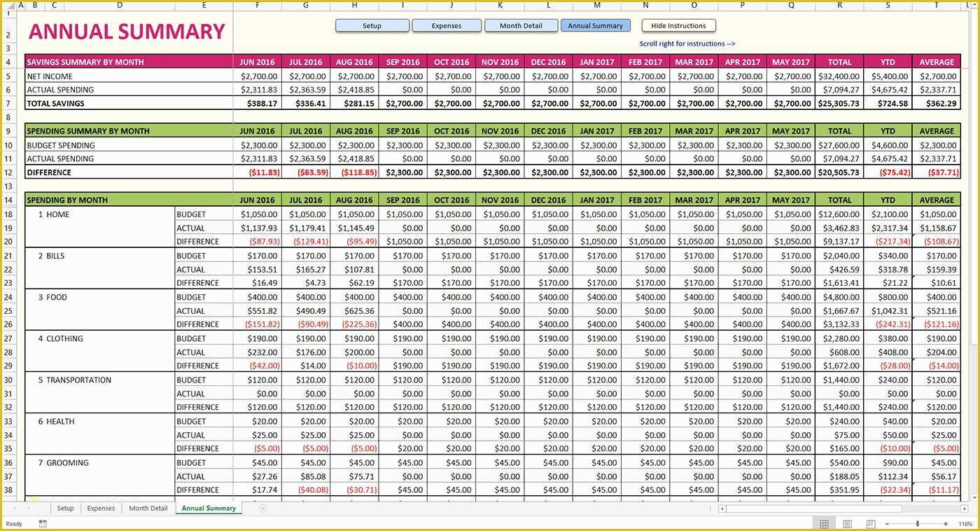Click the Month Detail navigation button
This screenshot has height=531, width=980.
pos(521,26)
